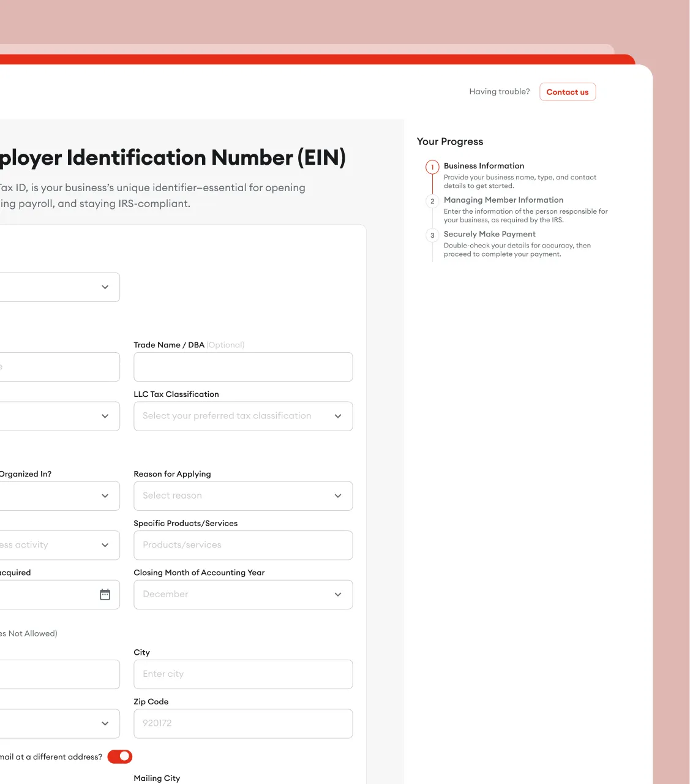This screenshot has height=784, width=690.
Task: Select step 2 circle in Your Progress
Action: (x=432, y=201)
